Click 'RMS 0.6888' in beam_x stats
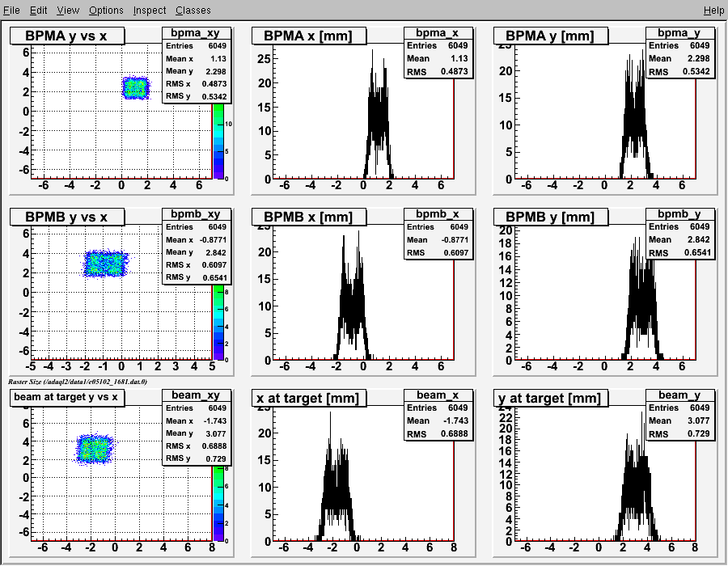This screenshot has height=566, width=728. (x=438, y=433)
